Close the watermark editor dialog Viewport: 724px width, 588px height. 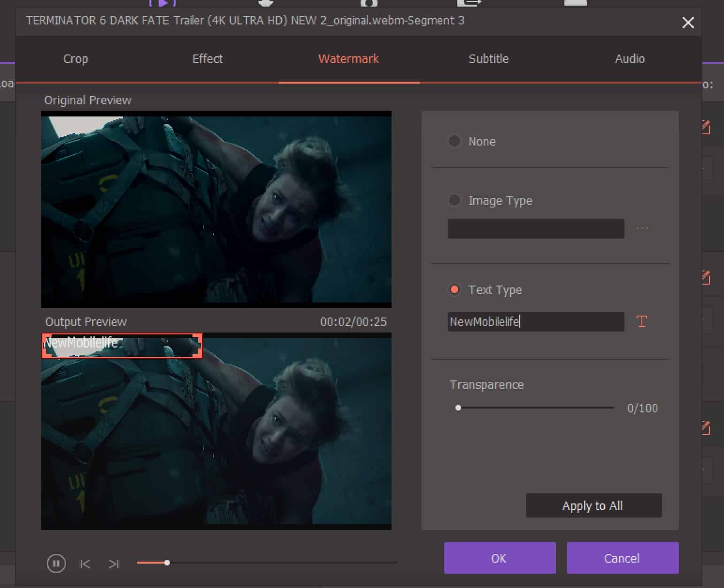[688, 23]
